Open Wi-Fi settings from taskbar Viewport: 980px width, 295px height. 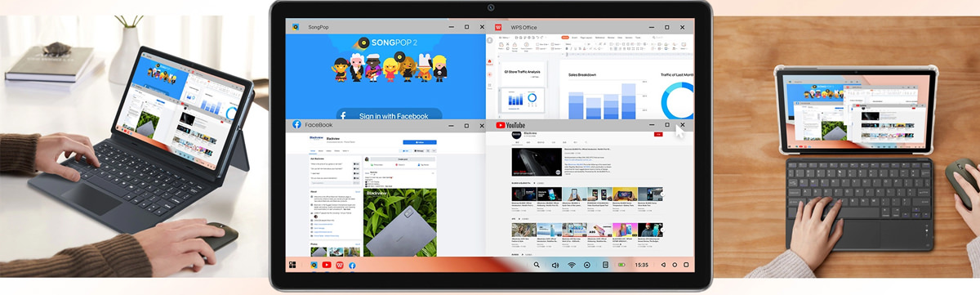click(x=572, y=265)
